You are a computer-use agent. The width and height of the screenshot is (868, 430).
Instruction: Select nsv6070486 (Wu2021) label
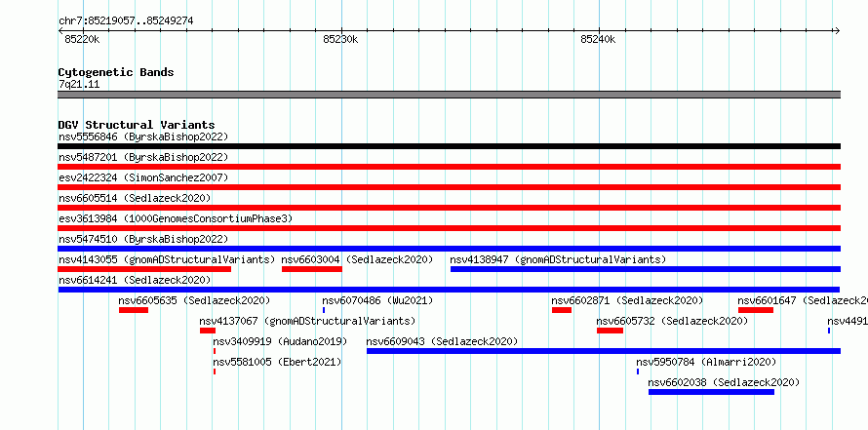coord(377,300)
